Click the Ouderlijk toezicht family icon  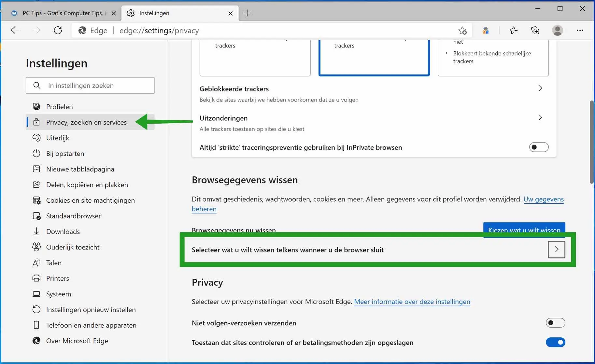(36, 247)
